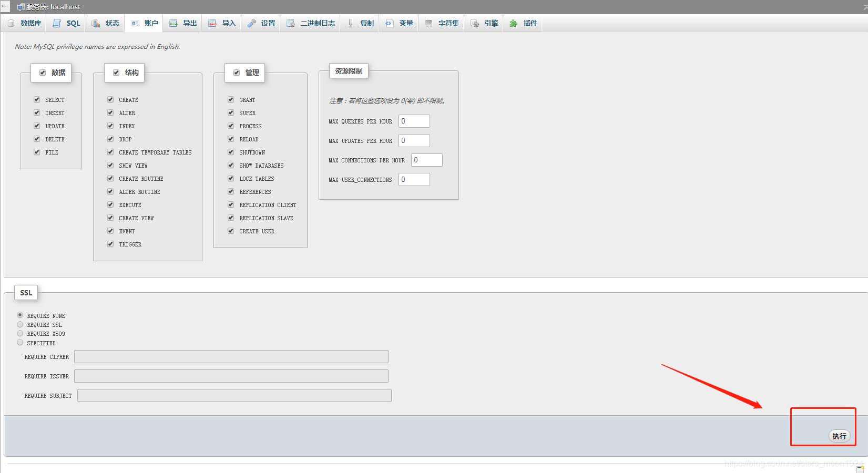Click the server icon beside localhost
The image size is (868, 473).
21,7
